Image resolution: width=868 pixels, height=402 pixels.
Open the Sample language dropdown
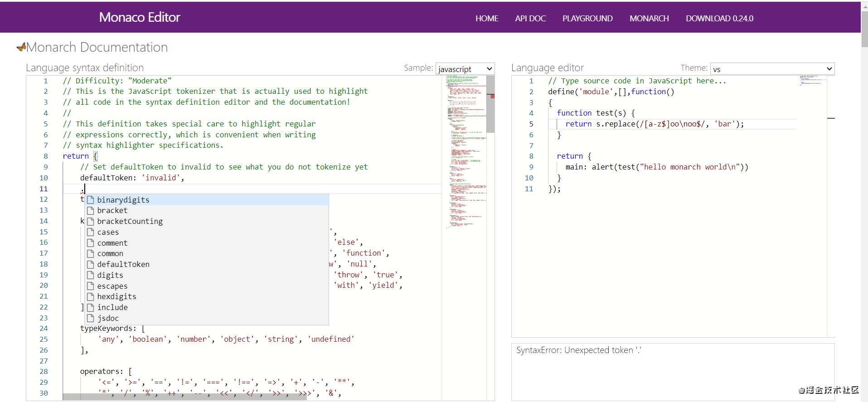pos(465,69)
